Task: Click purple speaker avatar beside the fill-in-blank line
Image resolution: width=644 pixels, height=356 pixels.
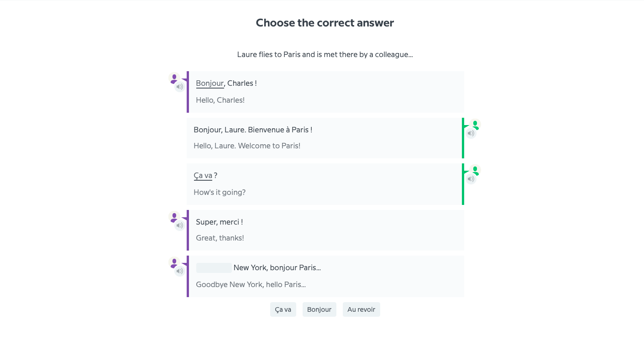Action: (174, 262)
